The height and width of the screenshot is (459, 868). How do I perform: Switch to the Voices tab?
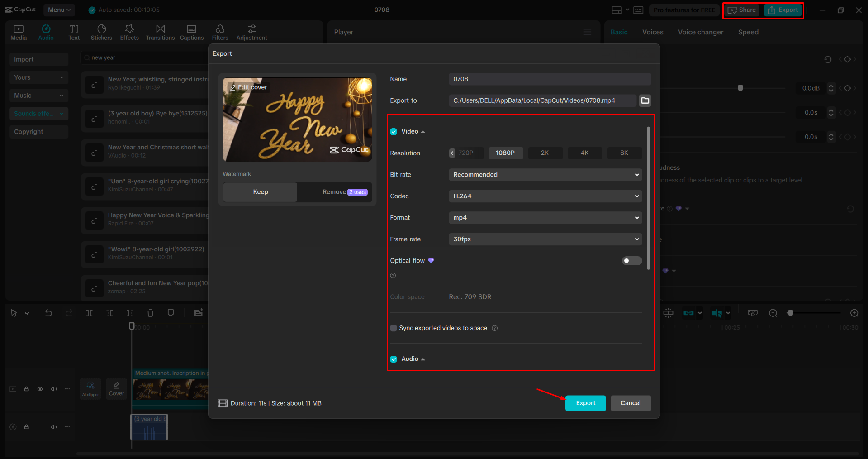point(653,32)
